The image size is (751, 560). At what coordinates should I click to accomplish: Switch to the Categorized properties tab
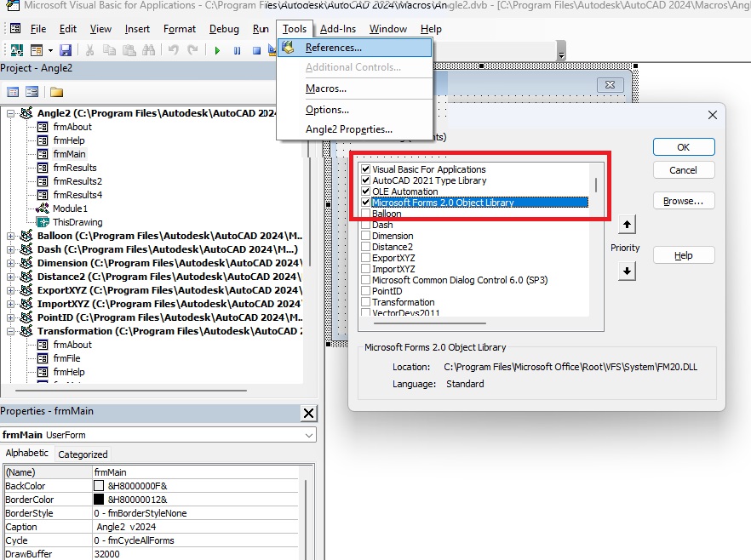coord(83,454)
